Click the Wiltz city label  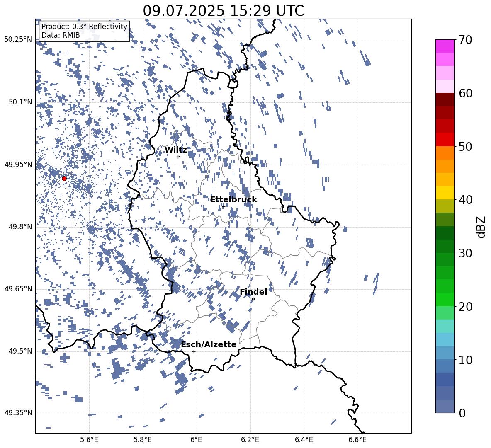click(x=176, y=150)
